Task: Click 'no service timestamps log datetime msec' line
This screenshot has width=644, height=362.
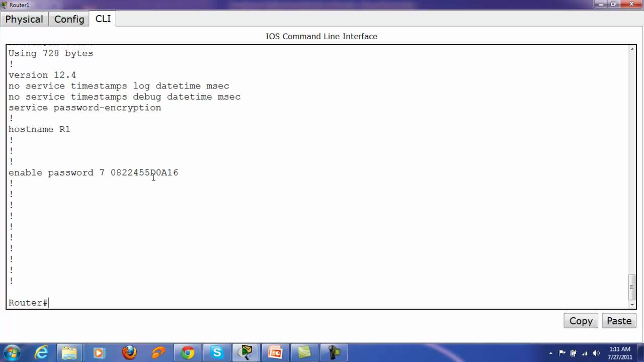Action: pyautogui.click(x=119, y=86)
